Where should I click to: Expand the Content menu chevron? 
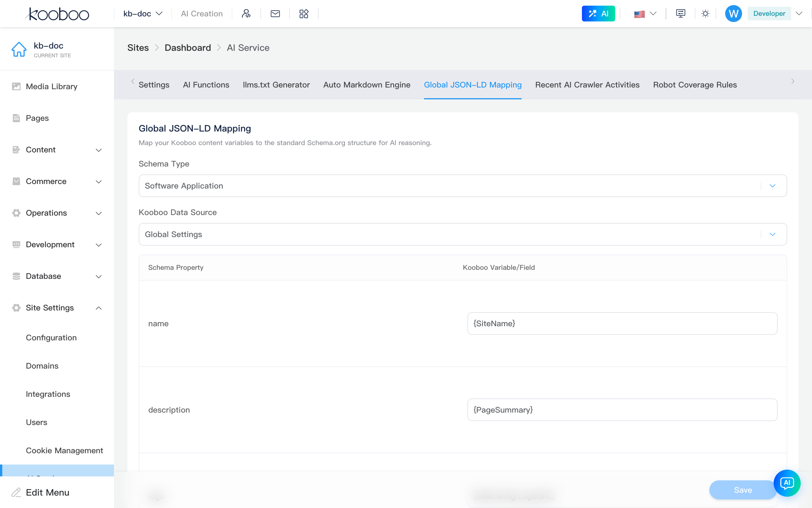pos(99,150)
